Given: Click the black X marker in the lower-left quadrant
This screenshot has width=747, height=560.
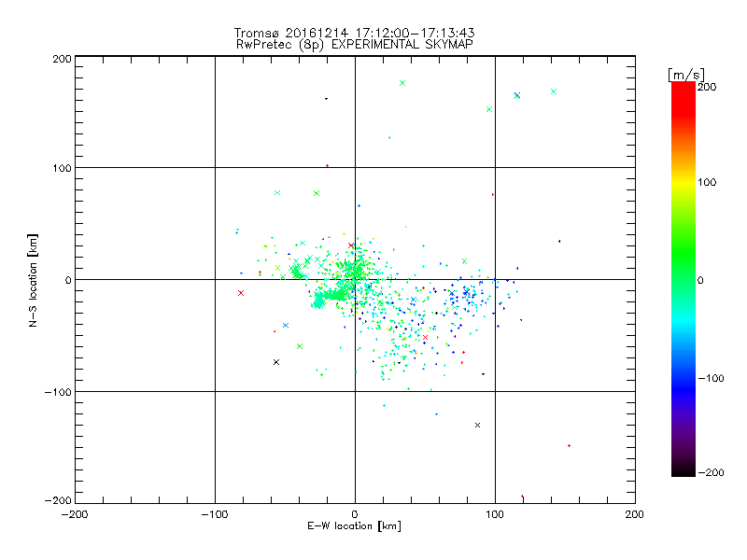Looking at the screenshot, I should tap(276, 362).
